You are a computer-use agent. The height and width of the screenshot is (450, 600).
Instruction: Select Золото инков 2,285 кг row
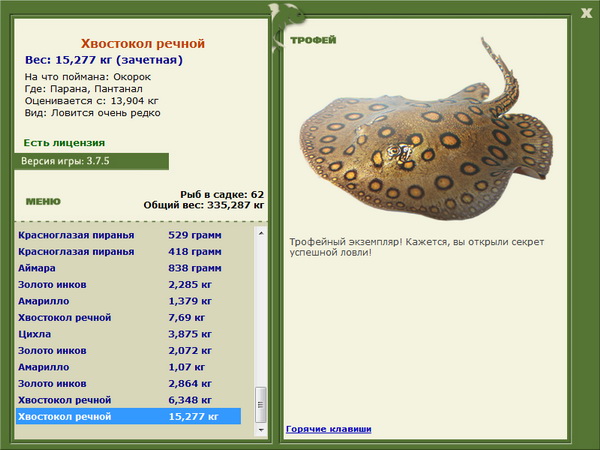pyautogui.click(x=128, y=284)
